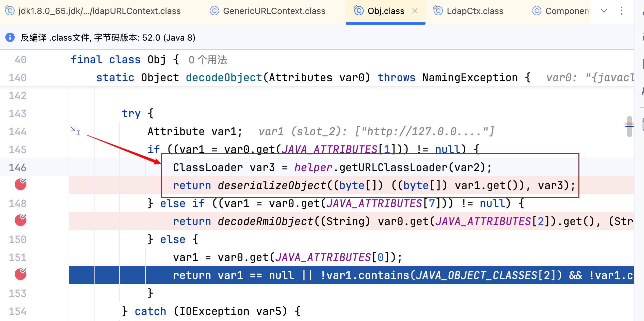The image size is (644, 321).
Task: Toggle breakpoint on the decodeRmiObject return line
Action: 20,220
